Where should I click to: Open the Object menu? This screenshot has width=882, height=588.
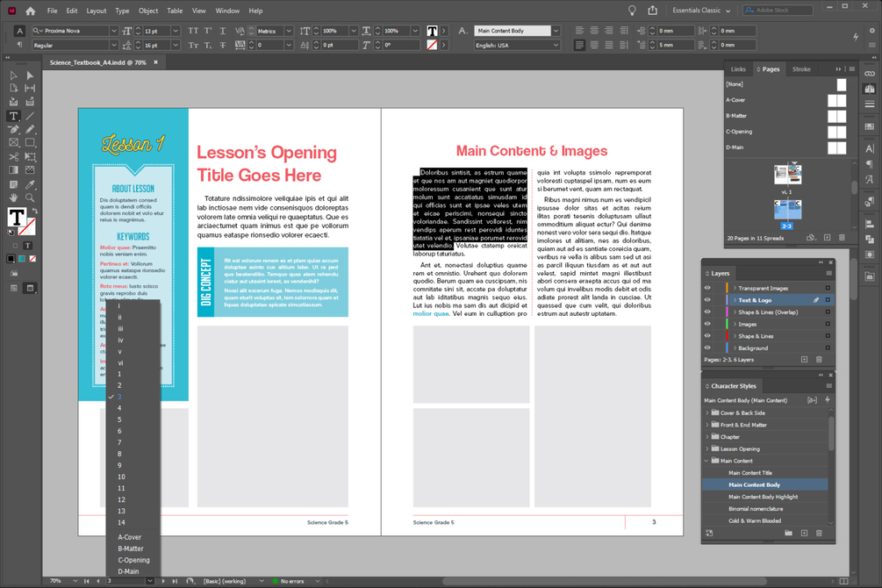coord(148,11)
